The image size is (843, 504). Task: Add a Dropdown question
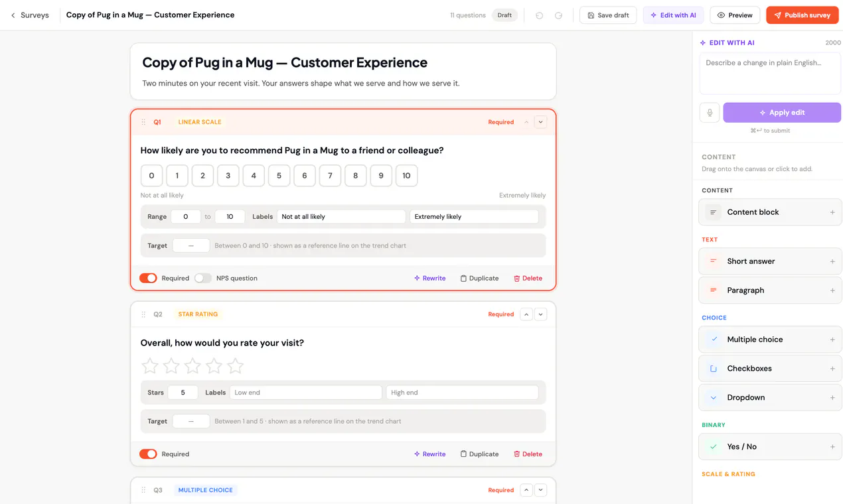[x=770, y=398]
